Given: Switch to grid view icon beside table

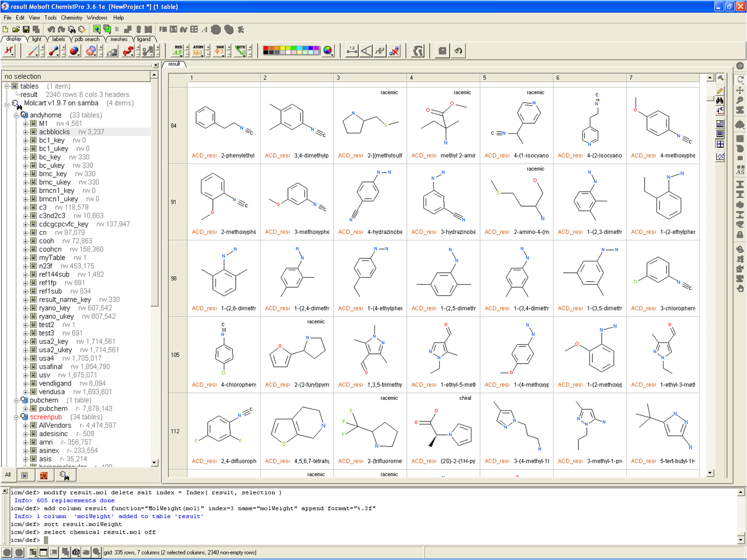Looking at the screenshot, I should tap(720, 144).
